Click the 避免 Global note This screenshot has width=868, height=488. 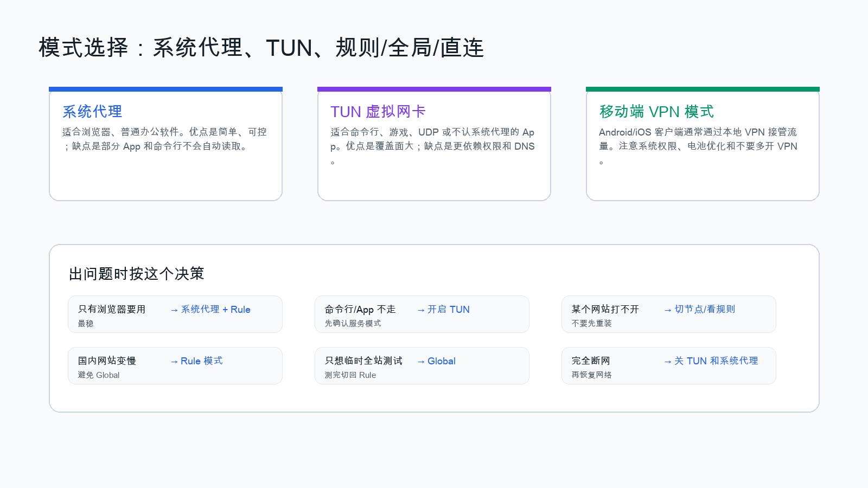pos(99,375)
